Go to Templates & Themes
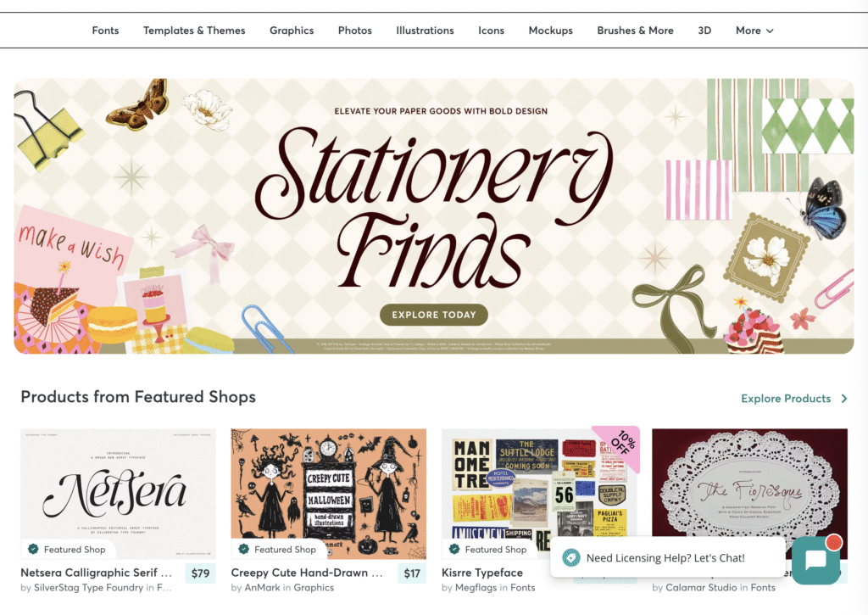This screenshot has width=868, height=615. [194, 31]
